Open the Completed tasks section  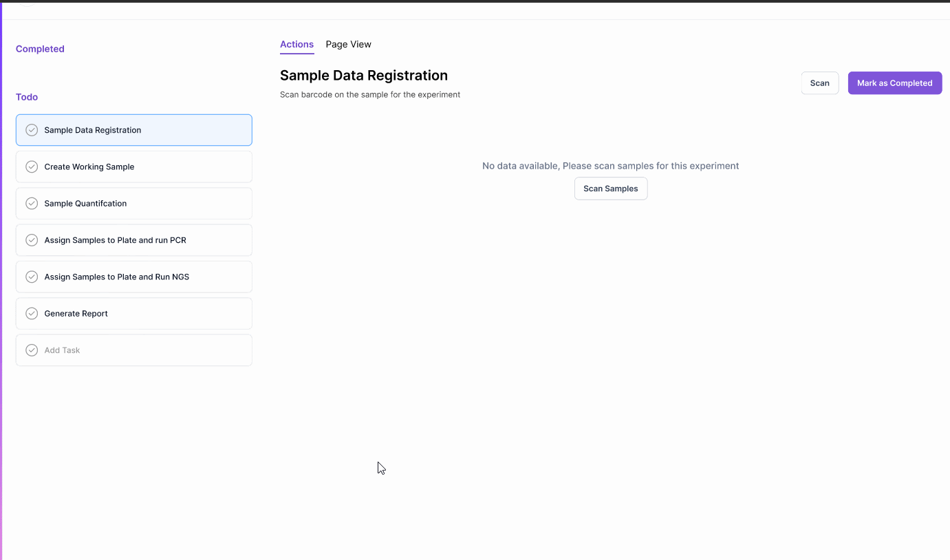click(39, 48)
